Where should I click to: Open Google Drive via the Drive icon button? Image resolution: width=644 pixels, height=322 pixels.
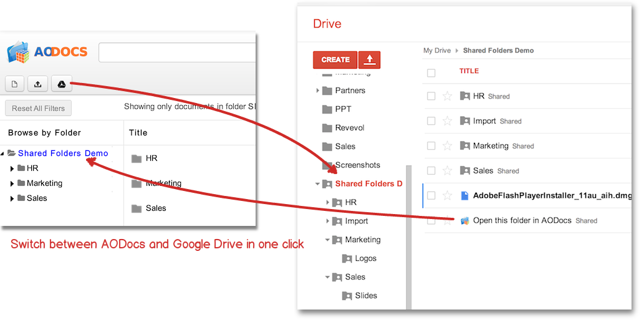coord(62,84)
